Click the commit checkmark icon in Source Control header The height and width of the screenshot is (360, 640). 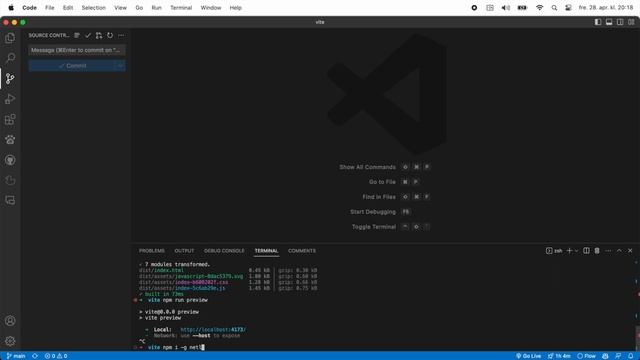click(x=88, y=36)
